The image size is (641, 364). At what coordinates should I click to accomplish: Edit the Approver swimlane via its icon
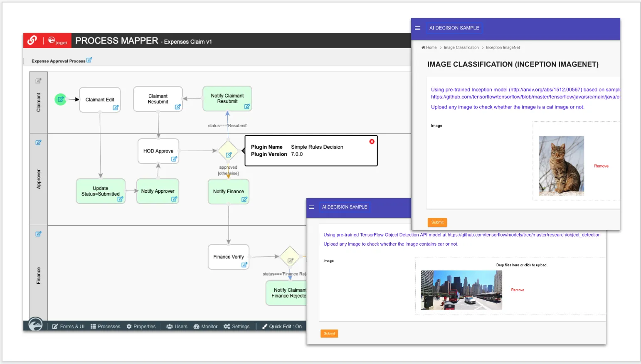38,143
